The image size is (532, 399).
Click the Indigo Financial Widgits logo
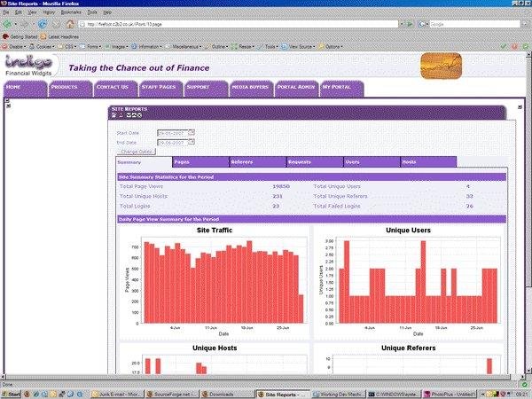coord(28,66)
